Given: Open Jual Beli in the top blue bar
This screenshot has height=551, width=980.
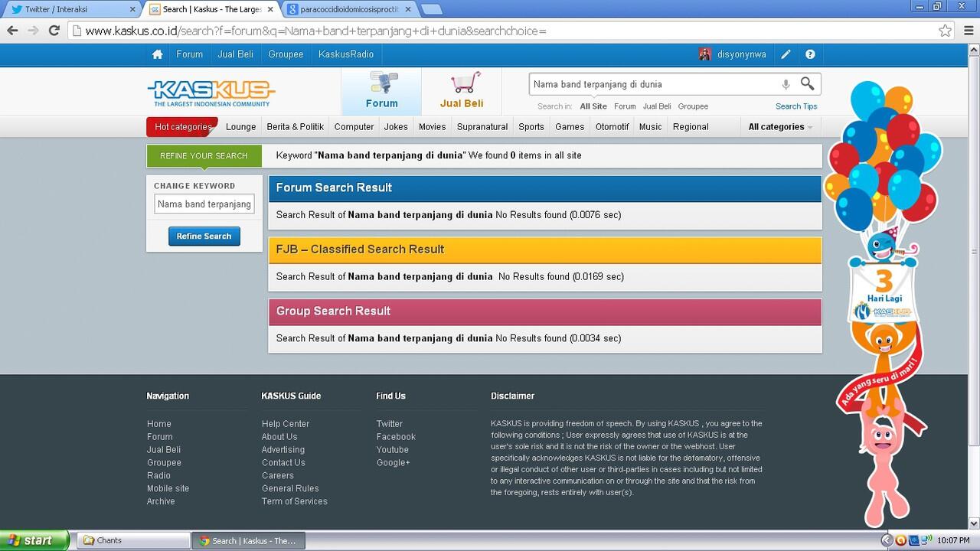Looking at the screenshot, I should (235, 54).
